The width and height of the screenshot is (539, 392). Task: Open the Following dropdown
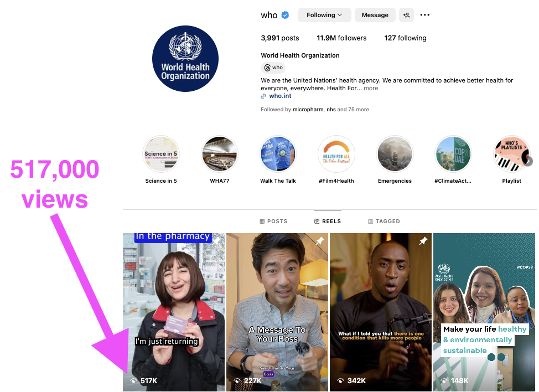tap(324, 15)
